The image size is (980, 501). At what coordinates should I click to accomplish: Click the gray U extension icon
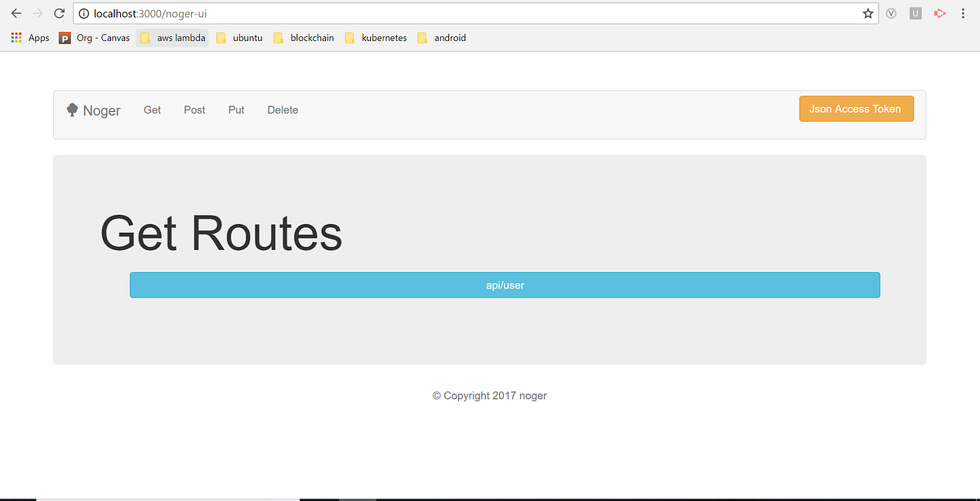(915, 13)
